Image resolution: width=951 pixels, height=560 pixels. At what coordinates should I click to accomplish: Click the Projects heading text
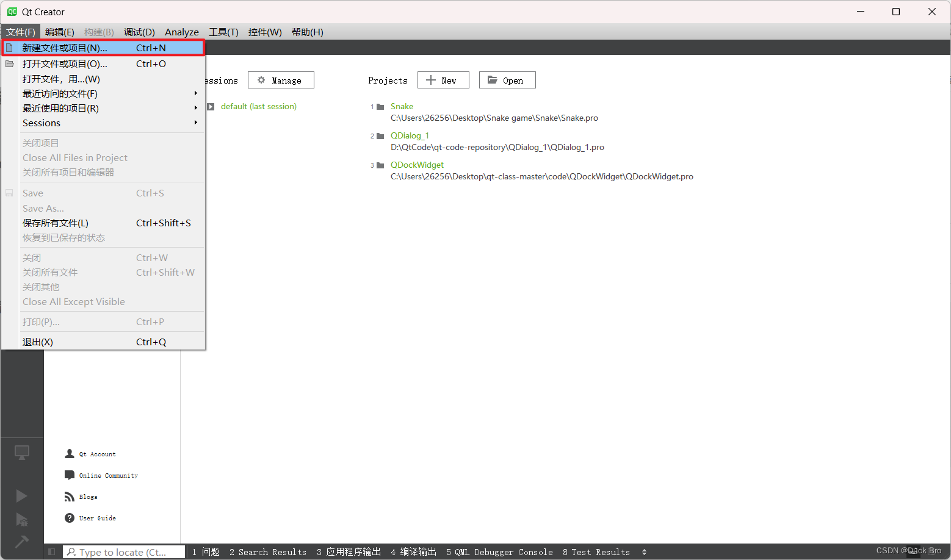click(388, 81)
